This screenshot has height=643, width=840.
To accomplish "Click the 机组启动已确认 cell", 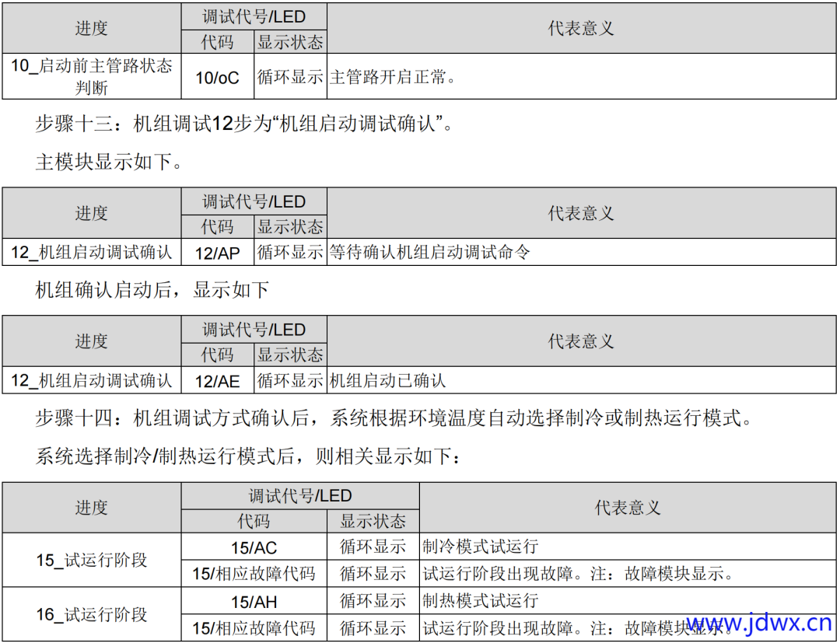I will [387, 380].
